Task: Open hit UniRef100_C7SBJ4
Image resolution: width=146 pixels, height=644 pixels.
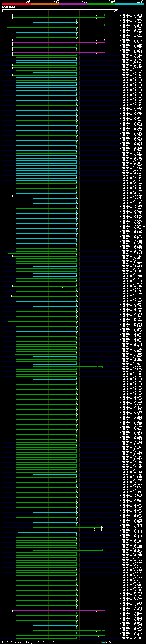Action: tap(131, 25)
